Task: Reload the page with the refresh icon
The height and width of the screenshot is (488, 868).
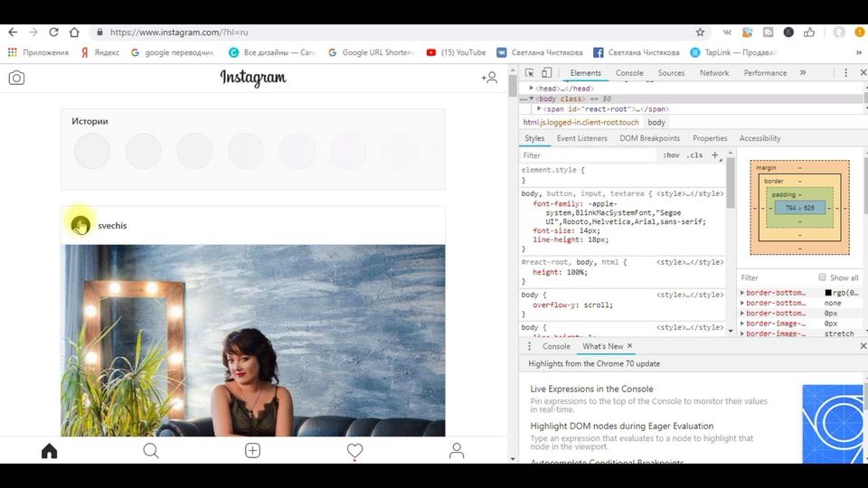Action: point(53,33)
